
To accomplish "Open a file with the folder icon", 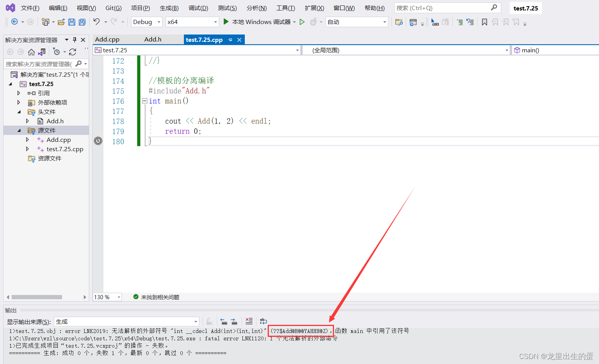I will [x=61, y=22].
